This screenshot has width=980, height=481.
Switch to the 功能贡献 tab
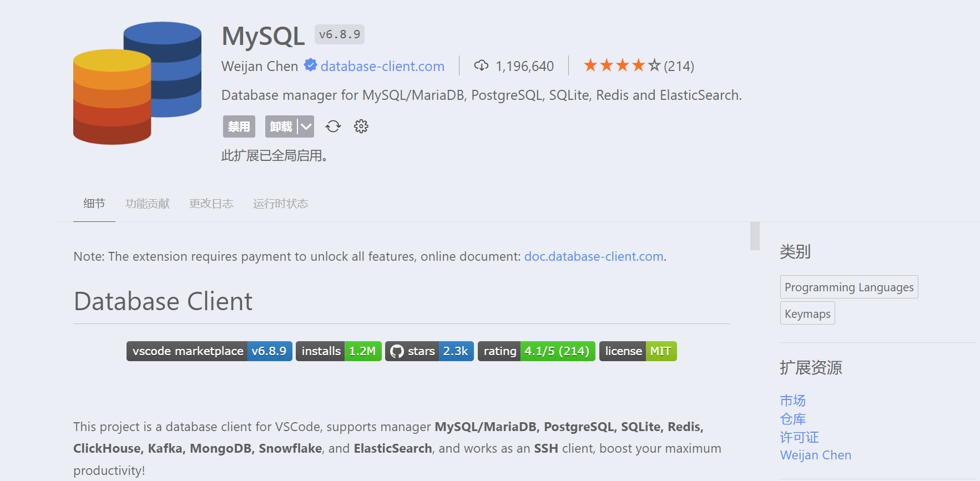[148, 204]
